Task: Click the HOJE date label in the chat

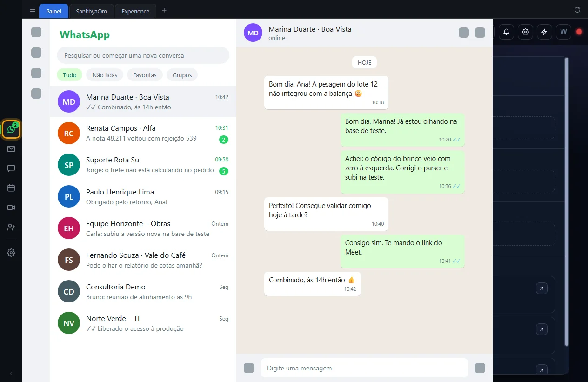Action: click(x=364, y=62)
